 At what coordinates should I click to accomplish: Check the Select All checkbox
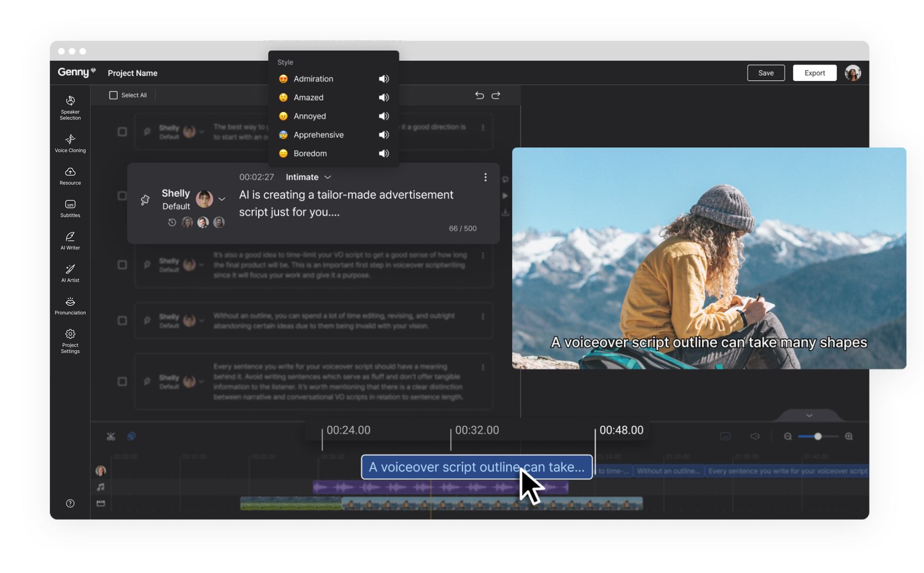[113, 95]
